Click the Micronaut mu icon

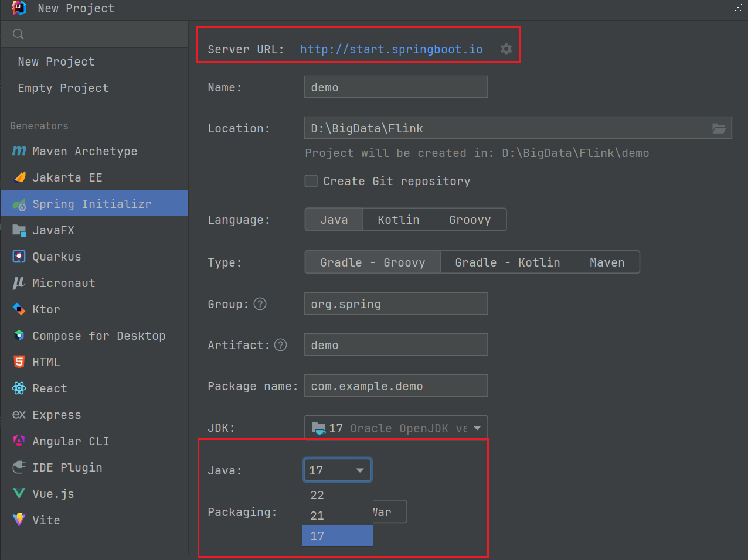[x=19, y=283]
